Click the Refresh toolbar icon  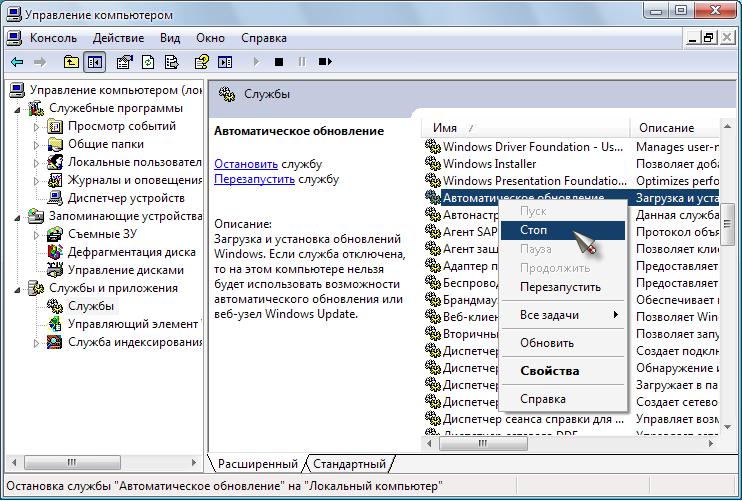coord(148,62)
